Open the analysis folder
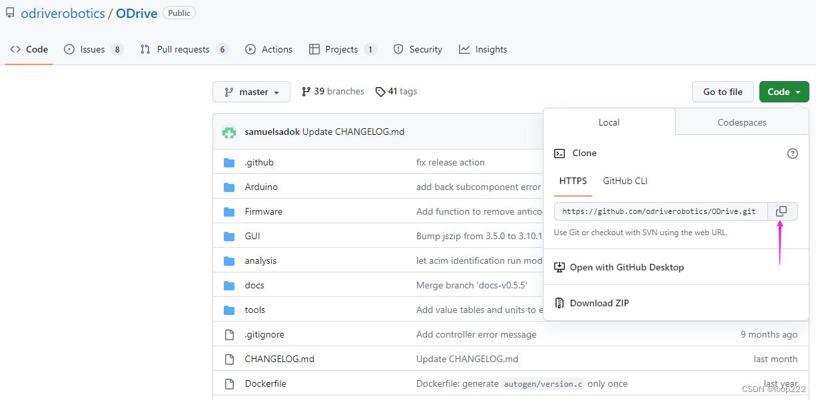 tap(260, 261)
